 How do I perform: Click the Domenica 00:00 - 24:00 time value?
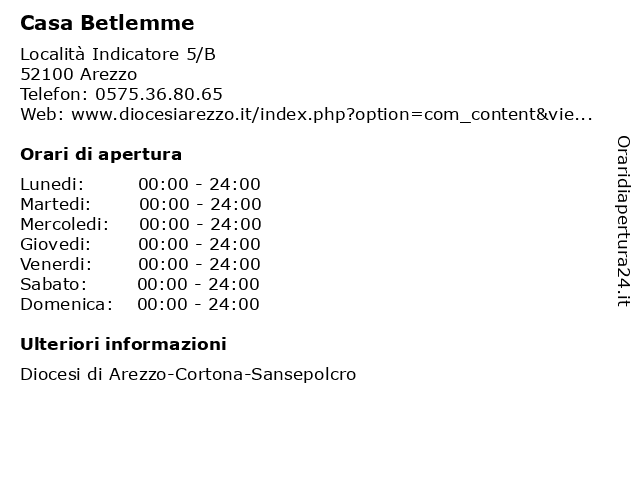[x=198, y=304]
